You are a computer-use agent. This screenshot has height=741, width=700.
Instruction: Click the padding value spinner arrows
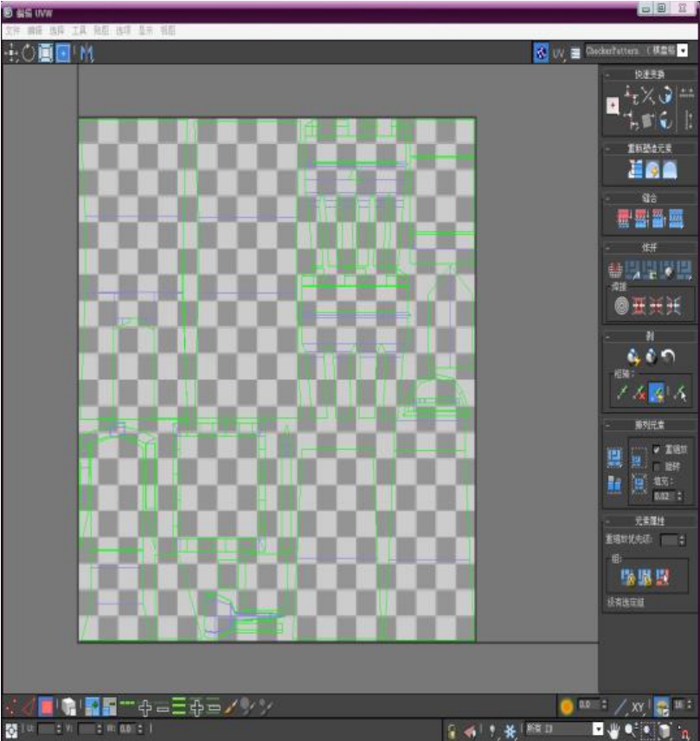click(x=680, y=496)
